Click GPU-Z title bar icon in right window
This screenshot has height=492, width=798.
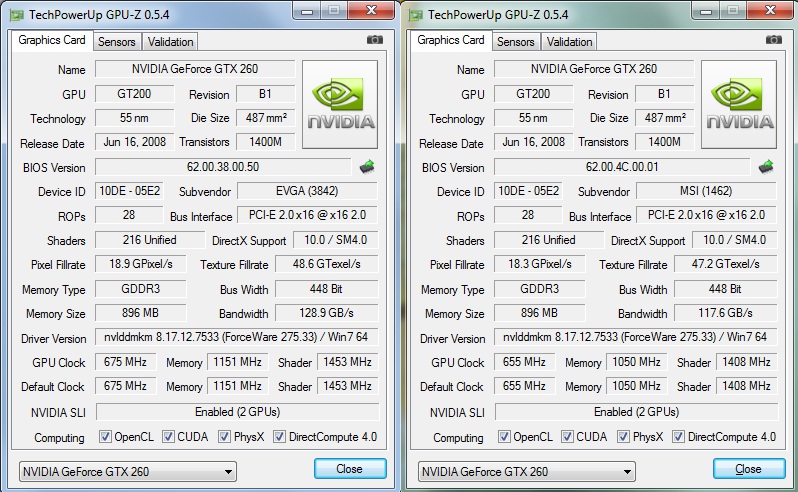[416, 15]
